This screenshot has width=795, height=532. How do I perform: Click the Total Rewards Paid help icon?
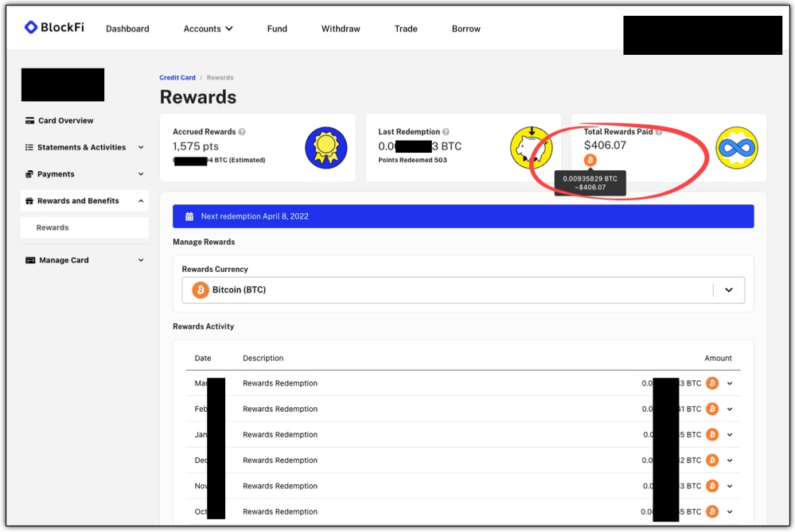click(x=658, y=132)
